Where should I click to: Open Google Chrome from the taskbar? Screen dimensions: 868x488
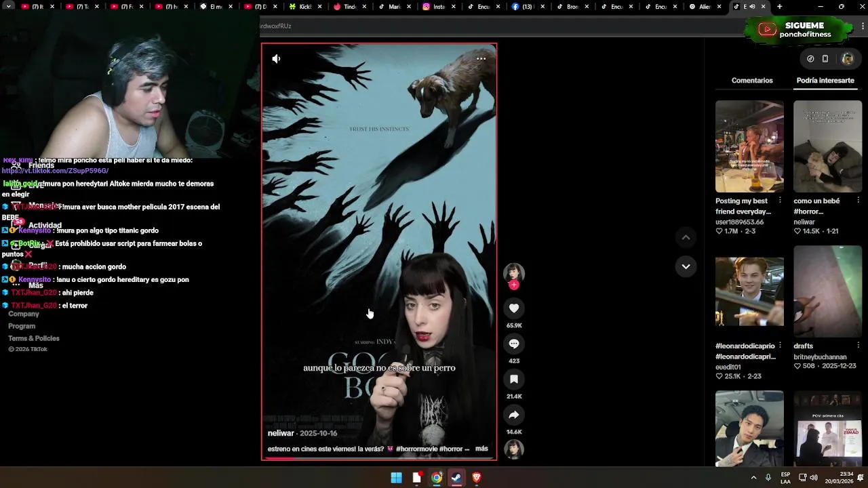pyautogui.click(x=437, y=478)
